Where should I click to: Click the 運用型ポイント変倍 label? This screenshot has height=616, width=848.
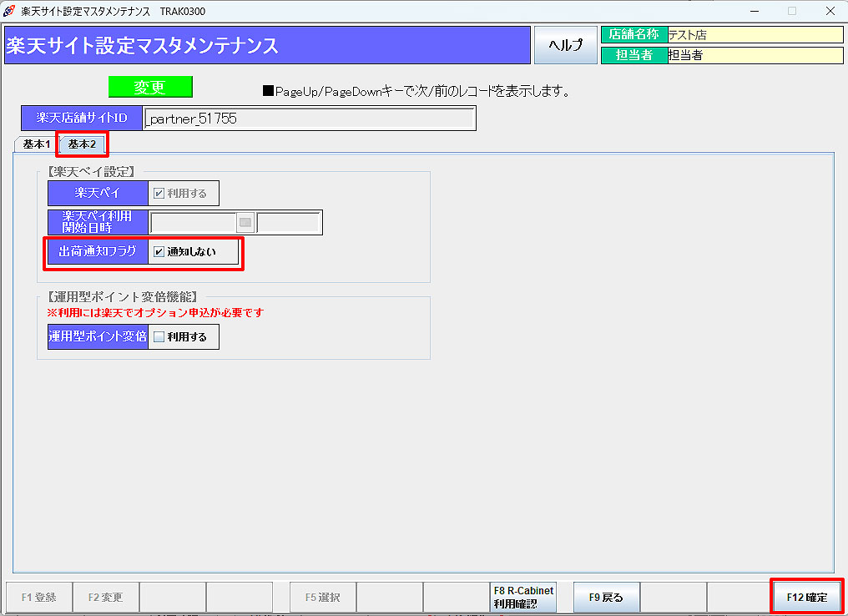(x=98, y=336)
